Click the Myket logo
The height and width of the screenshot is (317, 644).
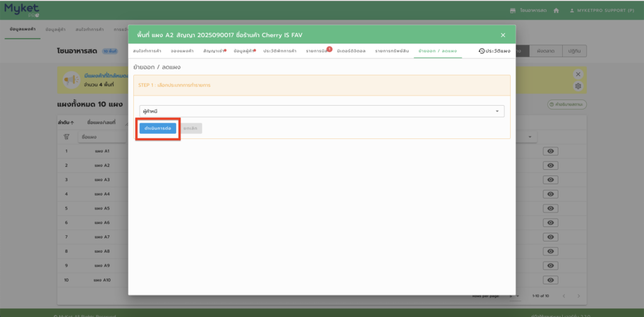pos(19,9)
